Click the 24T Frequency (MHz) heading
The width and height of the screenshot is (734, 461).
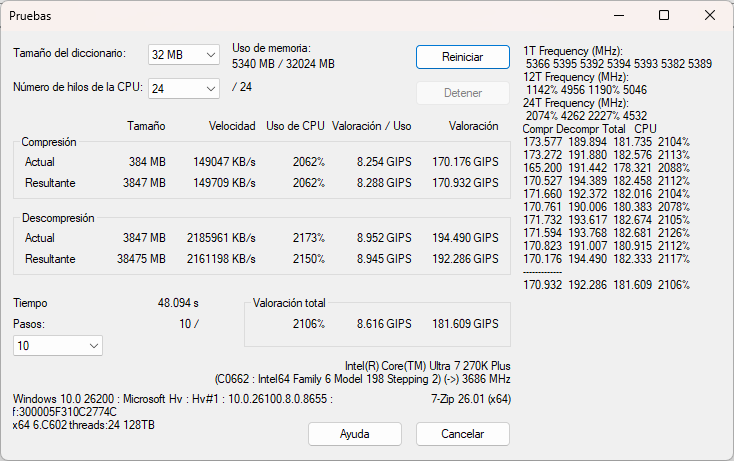tap(576, 103)
